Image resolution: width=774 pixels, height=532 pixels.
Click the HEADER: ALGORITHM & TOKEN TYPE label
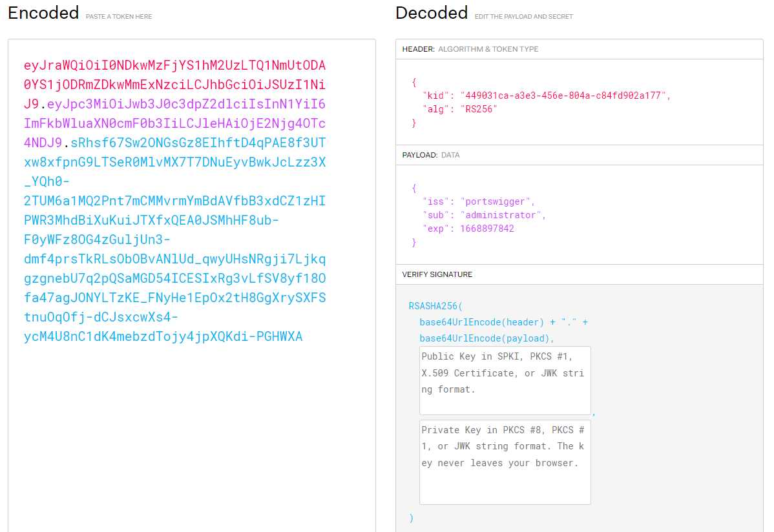pyautogui.click(x=470, y=49)
